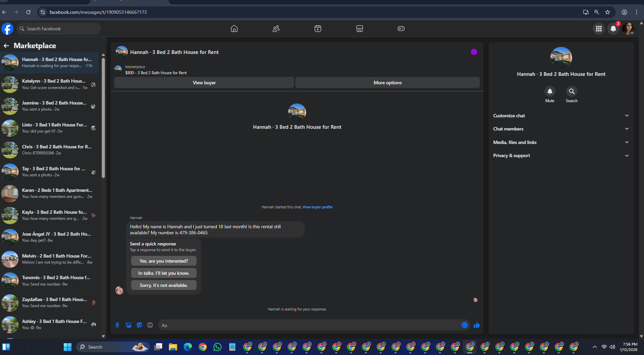Click View buyer button
Image resolution: width=644 pixels, height=355 pixels.
click(204, 83)
